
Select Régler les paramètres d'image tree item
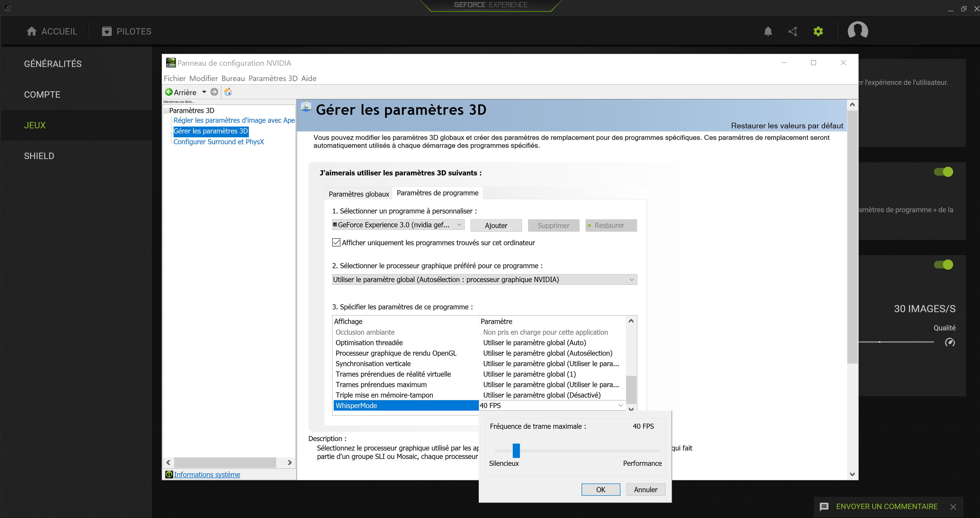click(x=234, y=120)
